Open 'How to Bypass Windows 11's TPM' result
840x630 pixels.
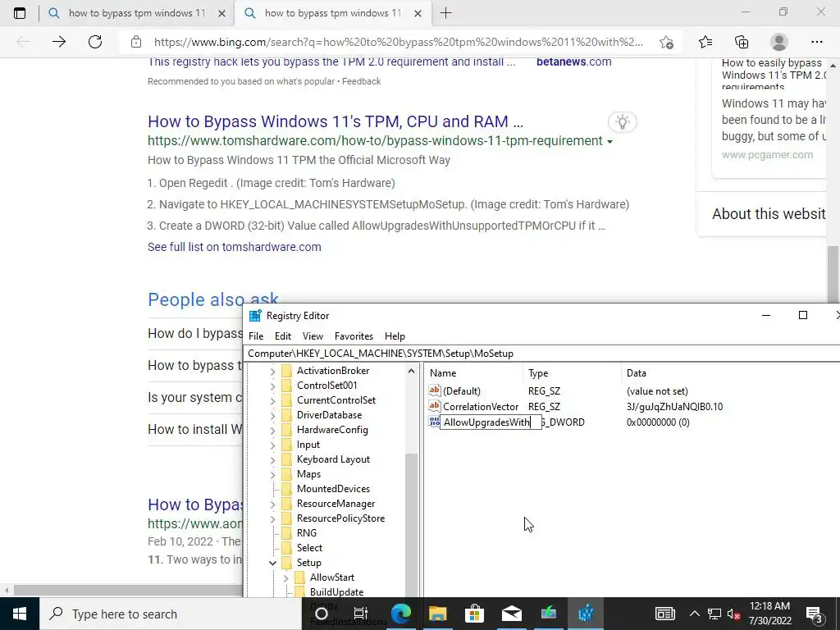(x=336, y=121)
